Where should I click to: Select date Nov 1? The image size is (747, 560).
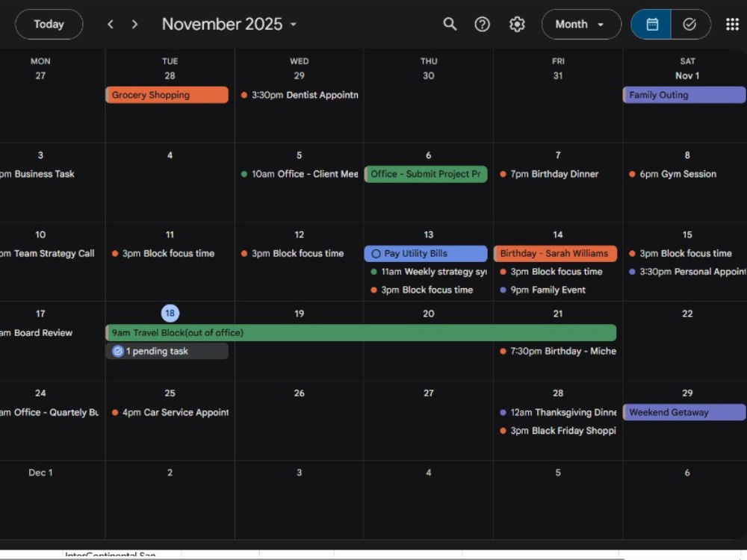click(687, 75)
